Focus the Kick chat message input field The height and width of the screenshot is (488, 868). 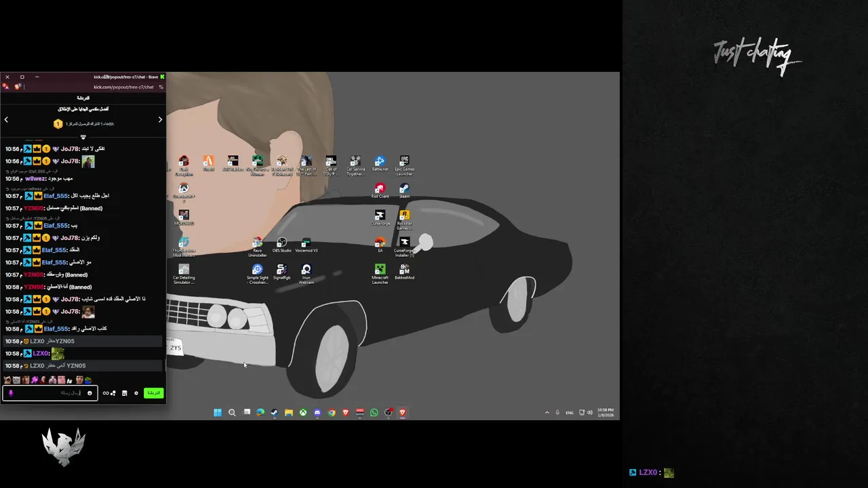tap(50, 393)
